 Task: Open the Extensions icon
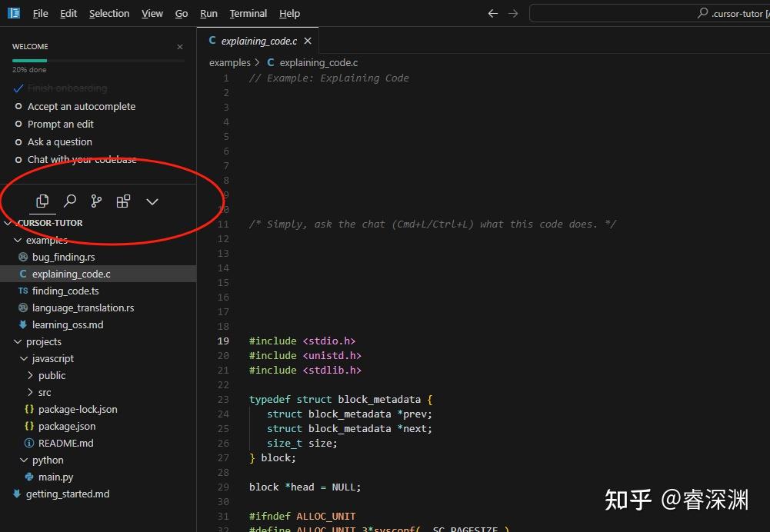click(123, 201)
